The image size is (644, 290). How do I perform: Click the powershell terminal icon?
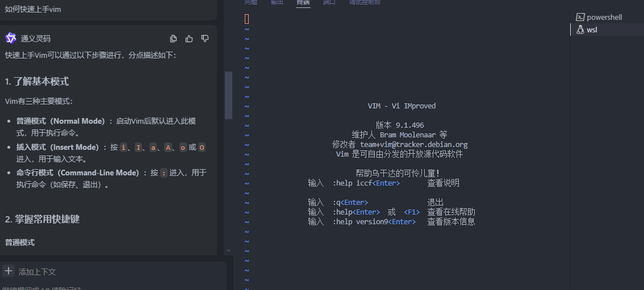click(580, 17)
